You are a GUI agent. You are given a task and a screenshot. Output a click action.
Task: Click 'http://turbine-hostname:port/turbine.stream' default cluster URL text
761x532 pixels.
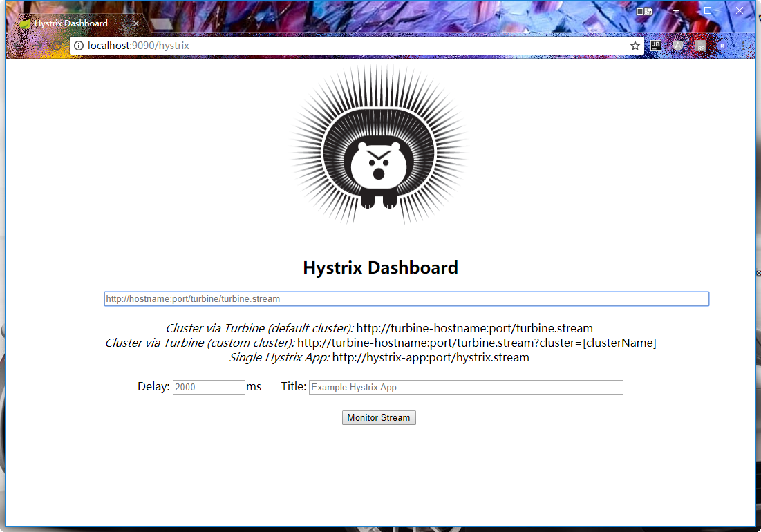coord(475,328)
